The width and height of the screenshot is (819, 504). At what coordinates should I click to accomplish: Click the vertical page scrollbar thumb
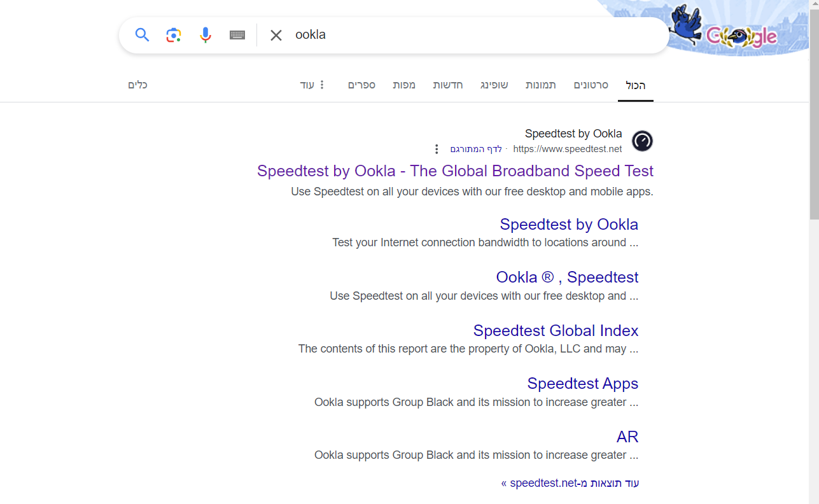tap(813, 115)
